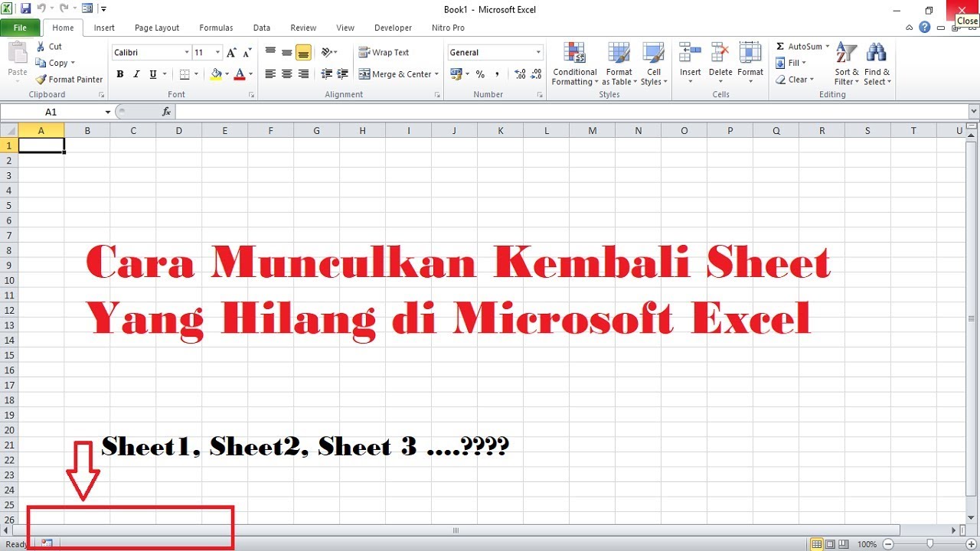980x551 pixels.
Task: Toggle Wrap Text
Action: pyautogui.click(x=384, y=53)
